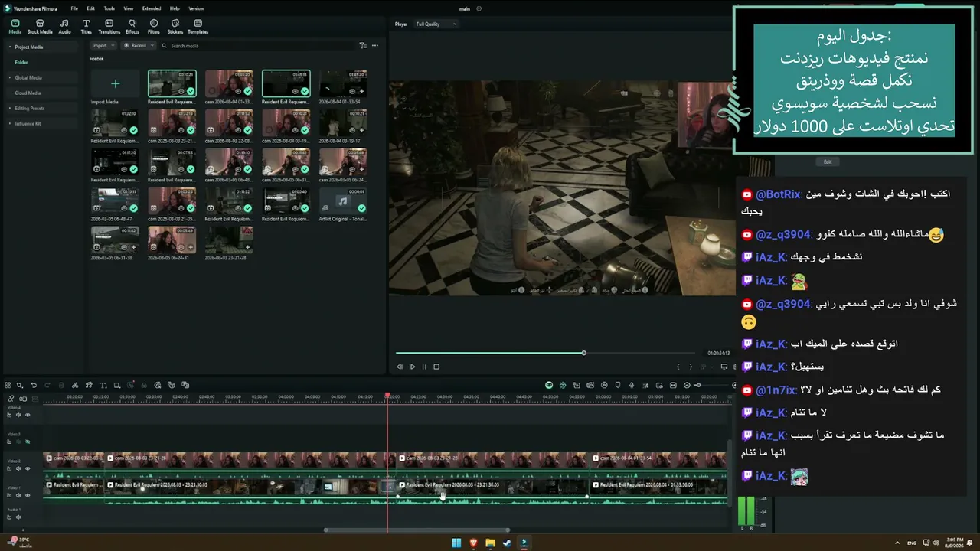Screen dimensions: 980x551
Task: Open the media panel more options menu
Action: coord(375,46)
